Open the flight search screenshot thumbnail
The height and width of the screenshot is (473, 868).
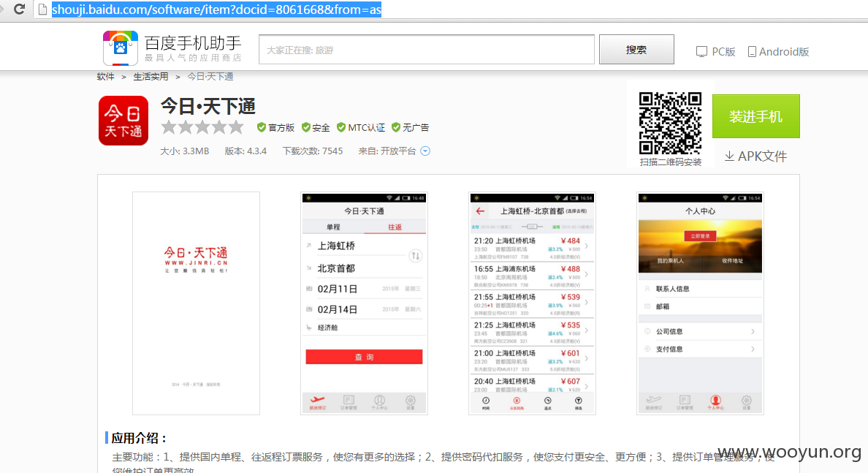pyautogui.click(x=365, y=303)
